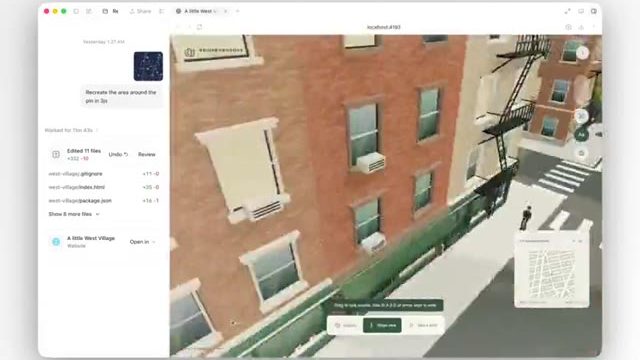Image resolution: width=640 pixels, height=360 pixels.
Task: Click the 'Recreate the area around the pin' message
Action: pyautogui.click(x=121, y=97)
